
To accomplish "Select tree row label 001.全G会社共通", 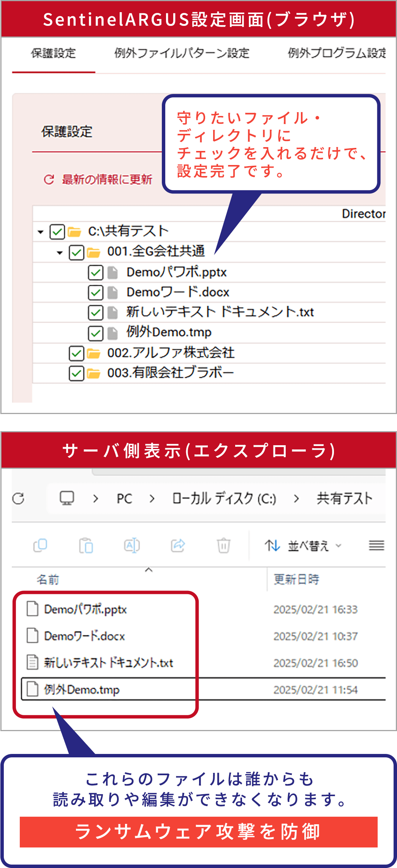I will tap(156, 251).
